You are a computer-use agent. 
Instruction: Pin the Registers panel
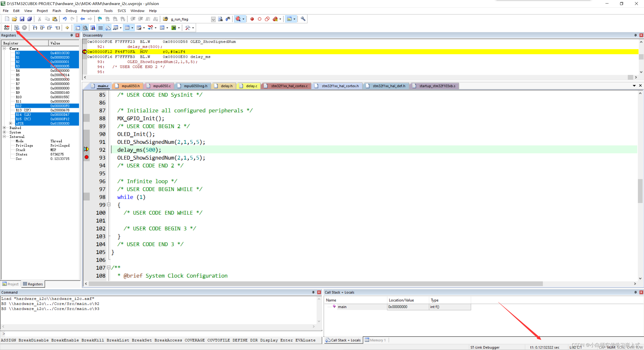71,35
